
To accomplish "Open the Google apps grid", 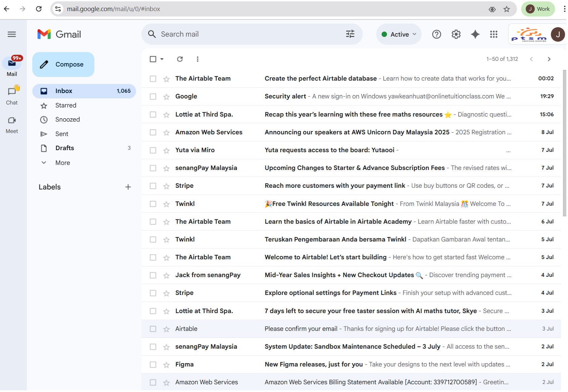I will (x=493, y=34).
